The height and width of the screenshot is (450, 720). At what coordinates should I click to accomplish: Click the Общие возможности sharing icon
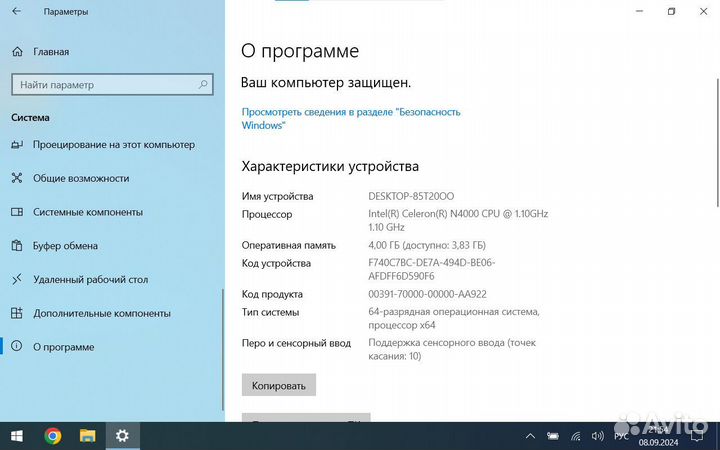(x=17, y=178)
